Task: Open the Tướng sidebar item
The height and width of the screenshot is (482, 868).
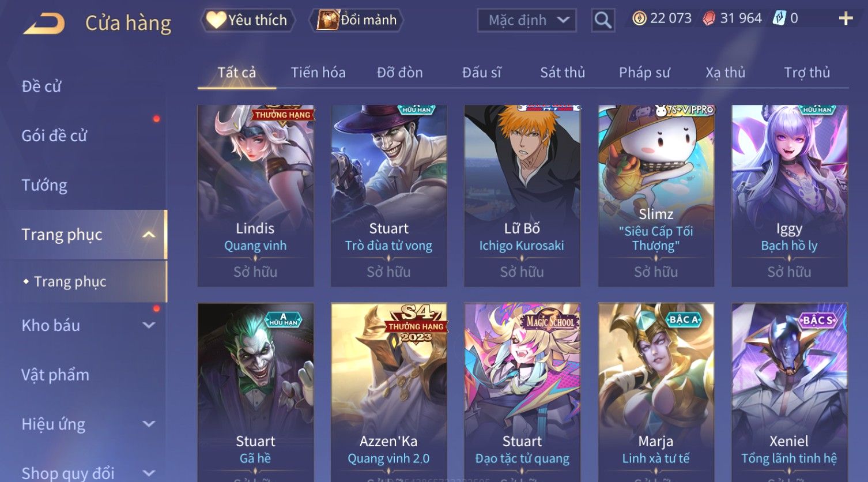Action: click(x=44, y=185)
